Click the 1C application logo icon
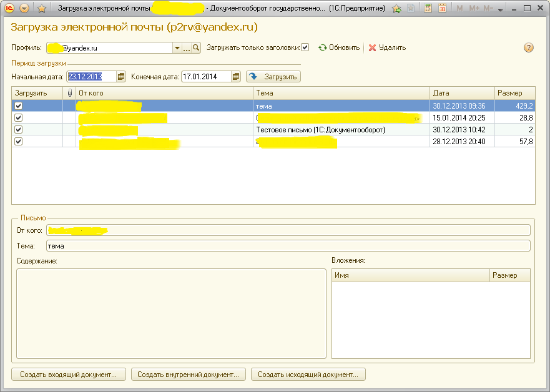 click(9, 7)
